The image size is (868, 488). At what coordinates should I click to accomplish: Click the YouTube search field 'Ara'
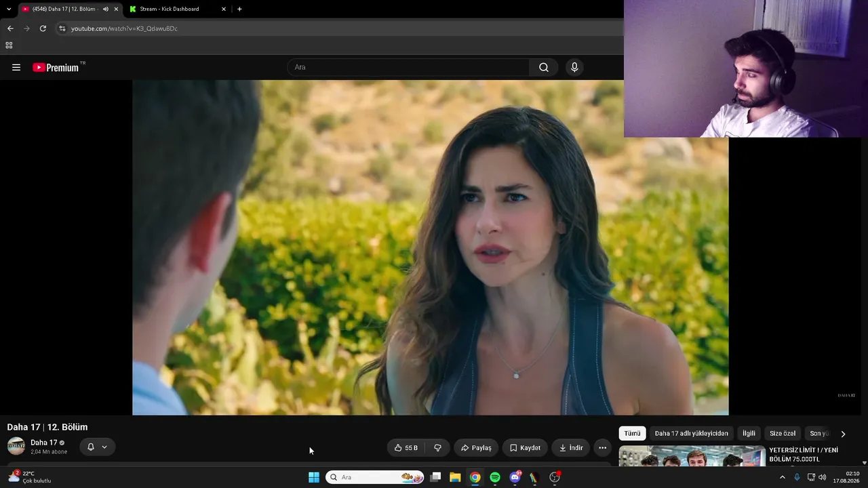point(408,67)
